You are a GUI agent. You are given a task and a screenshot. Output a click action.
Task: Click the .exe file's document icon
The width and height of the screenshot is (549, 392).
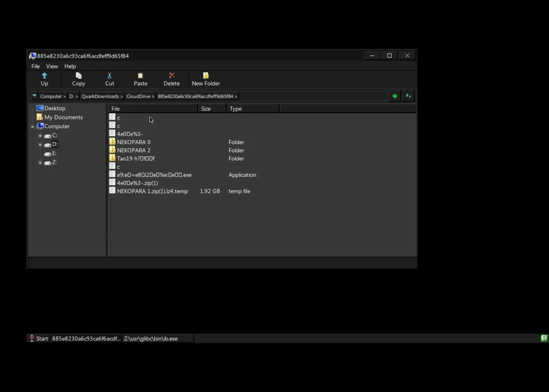point(112,174)
